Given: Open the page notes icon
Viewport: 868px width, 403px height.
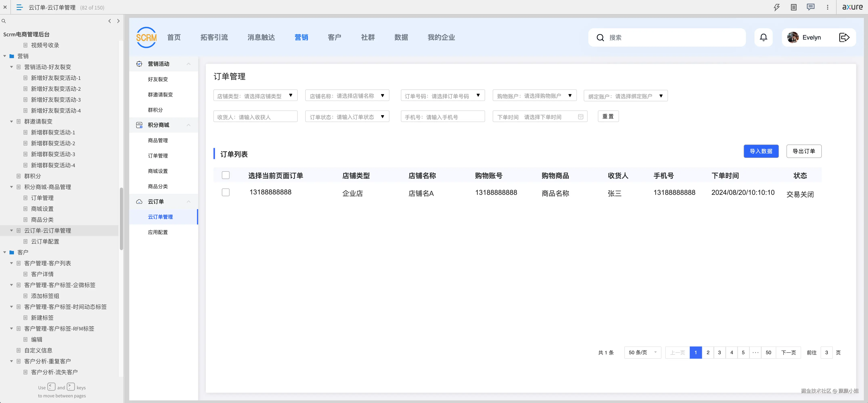Looking at the screenshot, I should pos(794,7).
